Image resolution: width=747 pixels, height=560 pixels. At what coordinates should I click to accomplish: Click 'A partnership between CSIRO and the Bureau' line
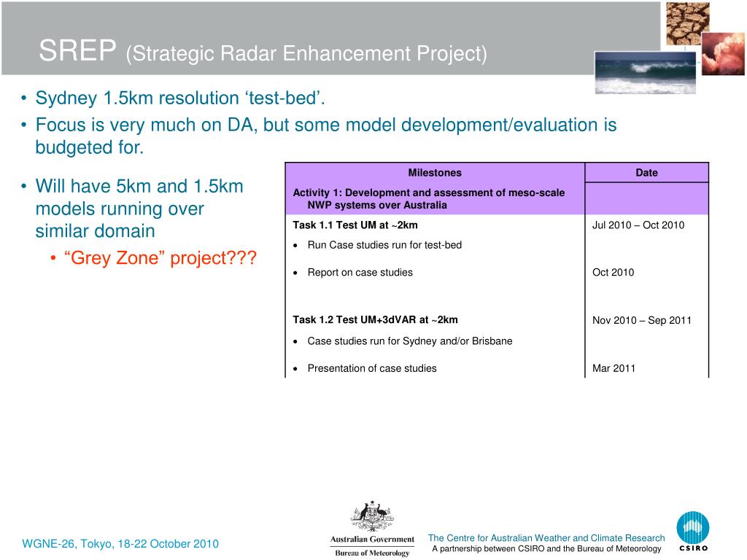point(546,549)
